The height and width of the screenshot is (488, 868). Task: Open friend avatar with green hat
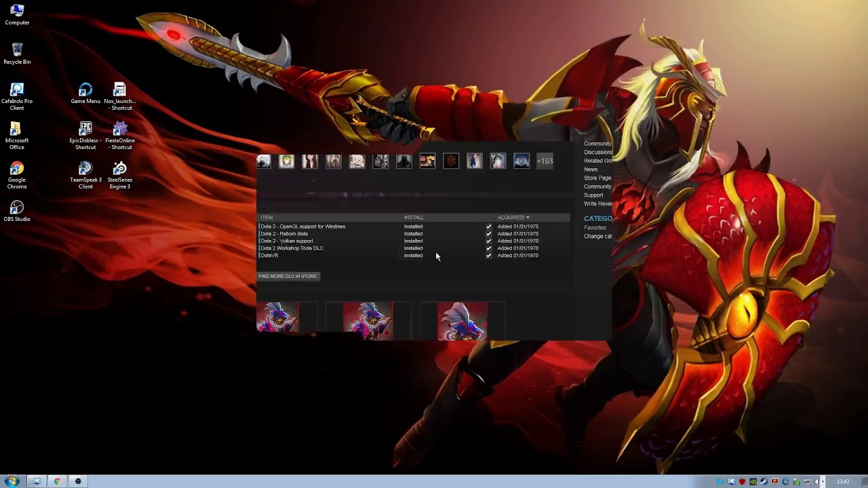pyautogui.click(x=287, y=161)
